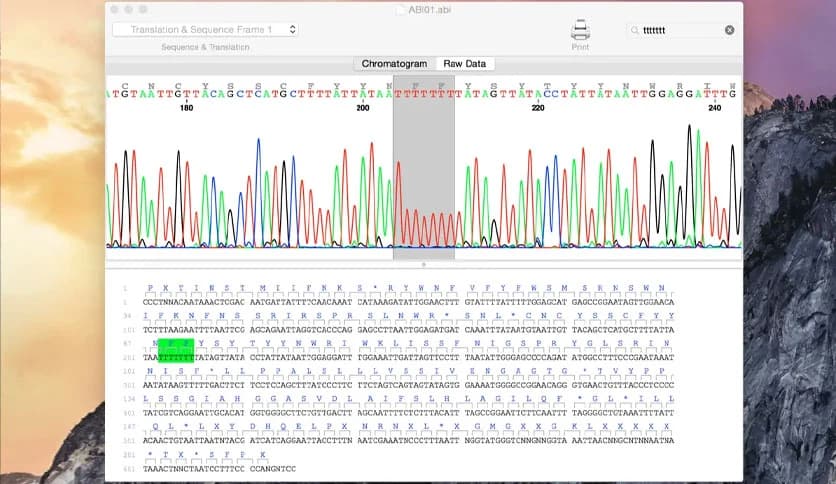Click the Print printer icon

[580, 30]
